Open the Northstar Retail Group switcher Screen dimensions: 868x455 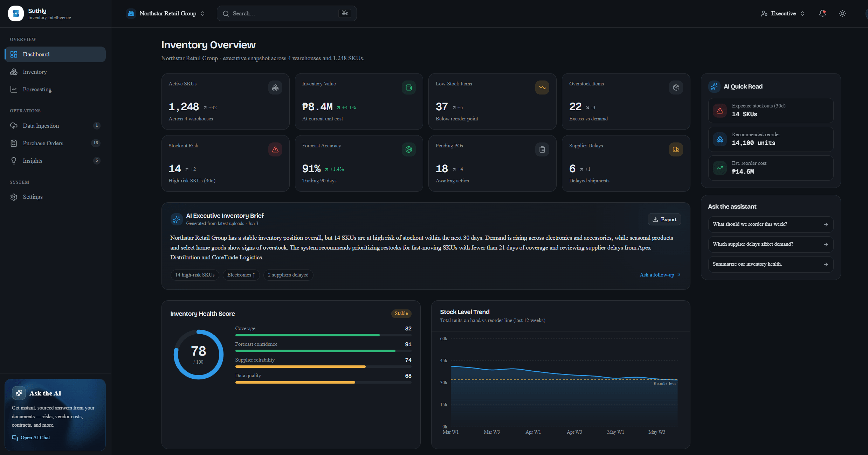tap(165, 14)
